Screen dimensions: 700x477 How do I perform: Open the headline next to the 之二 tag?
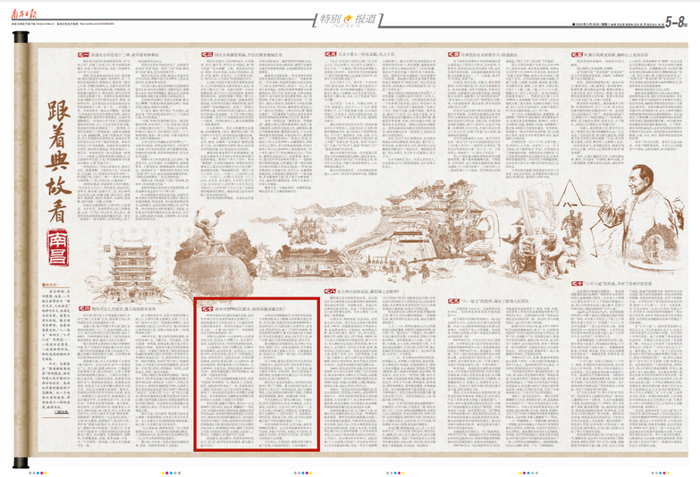(x=248, y=54)
